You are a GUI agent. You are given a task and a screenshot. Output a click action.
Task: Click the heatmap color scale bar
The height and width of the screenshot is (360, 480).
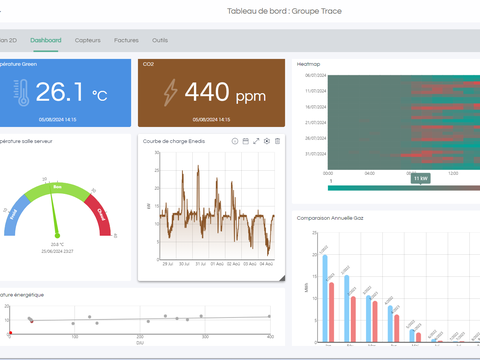404,188
